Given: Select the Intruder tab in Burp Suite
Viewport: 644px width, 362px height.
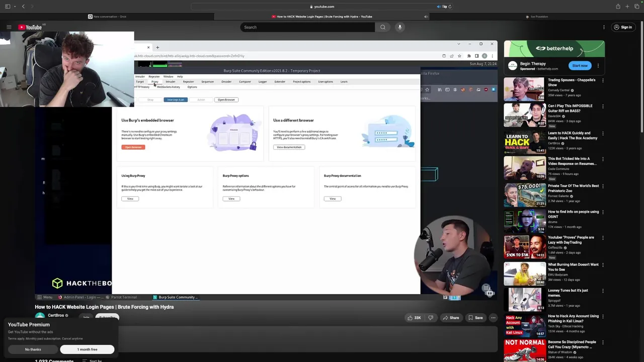Looking at the screenshot, I should click(x=171, y=81).
